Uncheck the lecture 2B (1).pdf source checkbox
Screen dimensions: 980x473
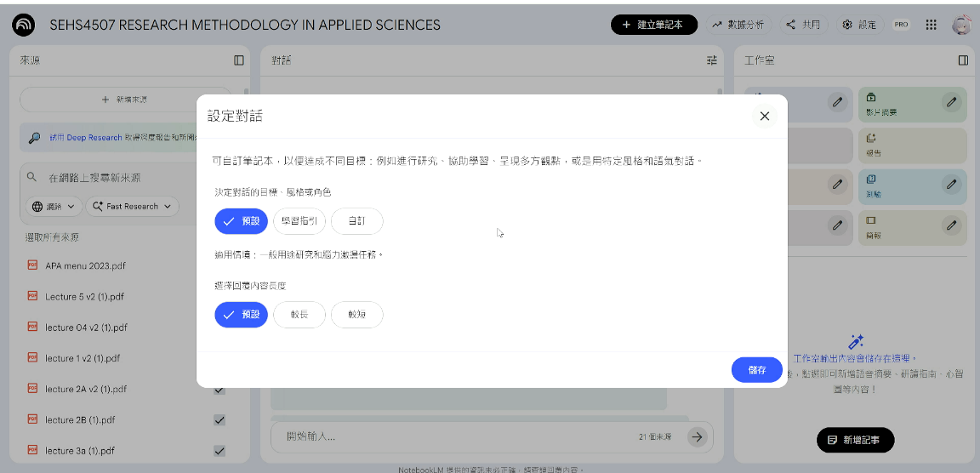[x=219, y=420]
